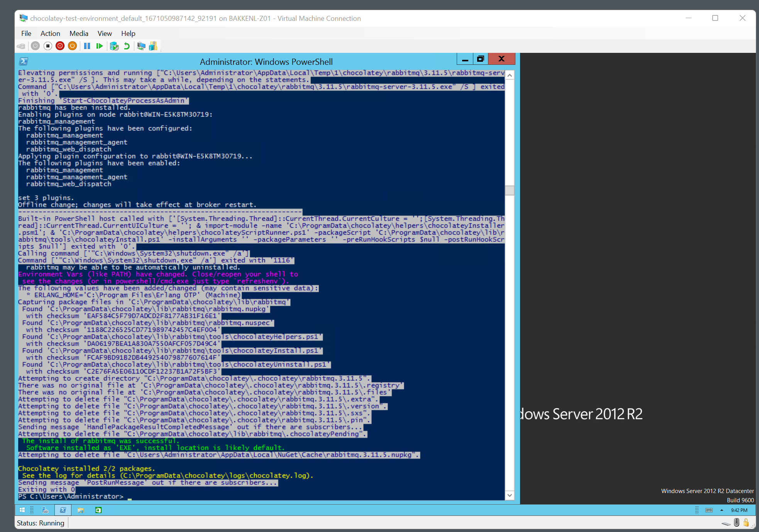Open the File menu

pos(26,34)
